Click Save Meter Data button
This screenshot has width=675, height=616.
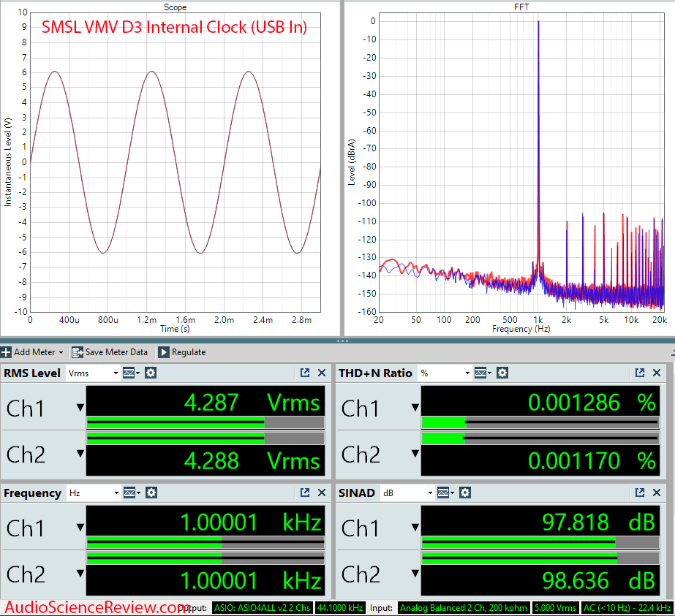click(110, 352)
